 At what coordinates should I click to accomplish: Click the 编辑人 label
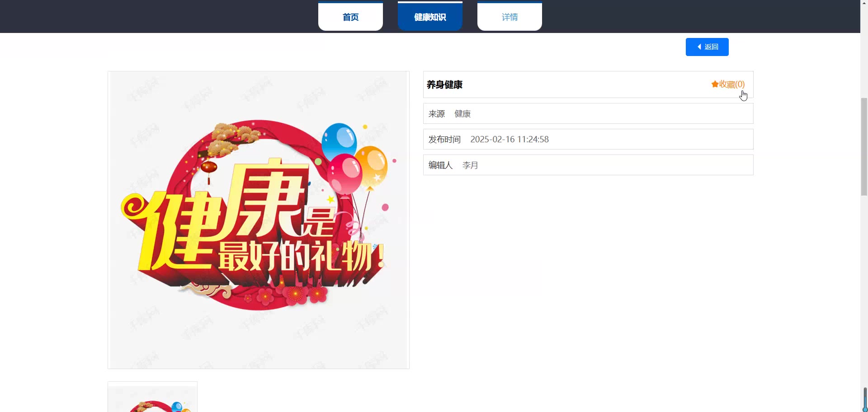(x=441, y=165)
